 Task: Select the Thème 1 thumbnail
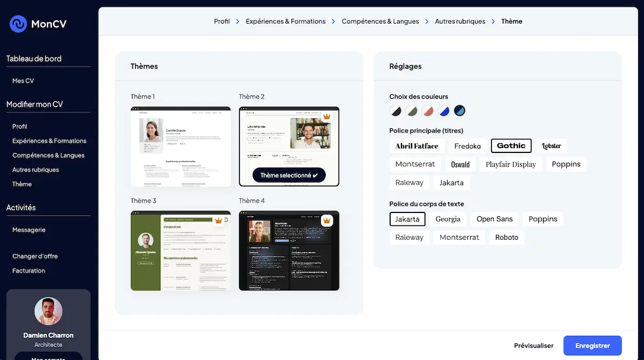pyautogui.click(x=180, y=146)
